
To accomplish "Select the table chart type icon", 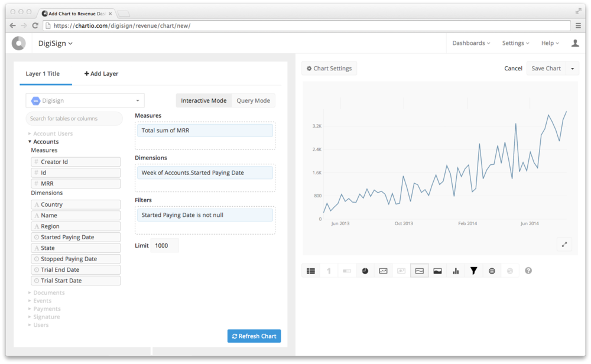I will tap(311, 271).
